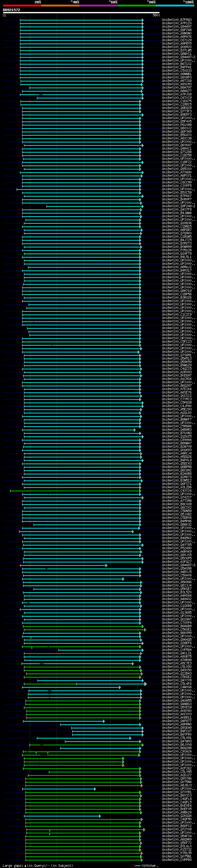Select hit label UniRef100_A5E293
197x868 pixels.
click(x=177, y=410)
